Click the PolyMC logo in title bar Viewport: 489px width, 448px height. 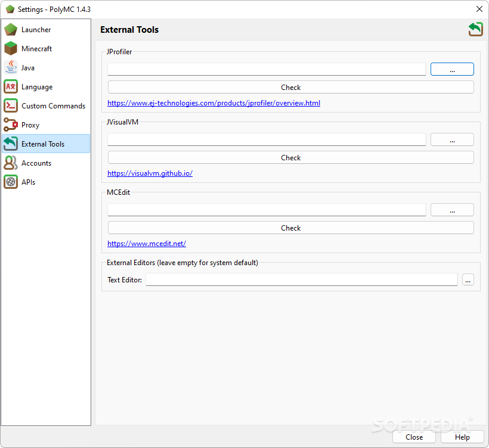[x=10, y=10]
